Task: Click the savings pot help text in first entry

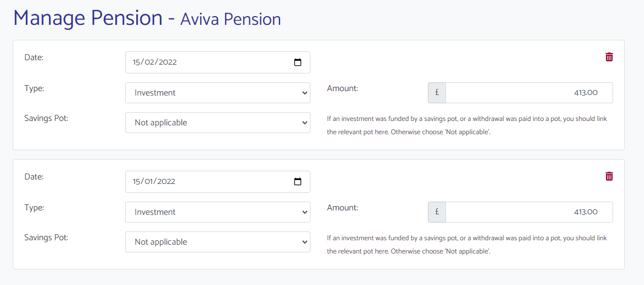Action: click(x=466, y=126)
